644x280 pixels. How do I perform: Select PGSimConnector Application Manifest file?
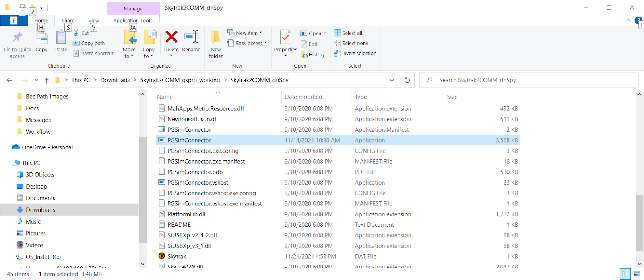tap(338, 129)
